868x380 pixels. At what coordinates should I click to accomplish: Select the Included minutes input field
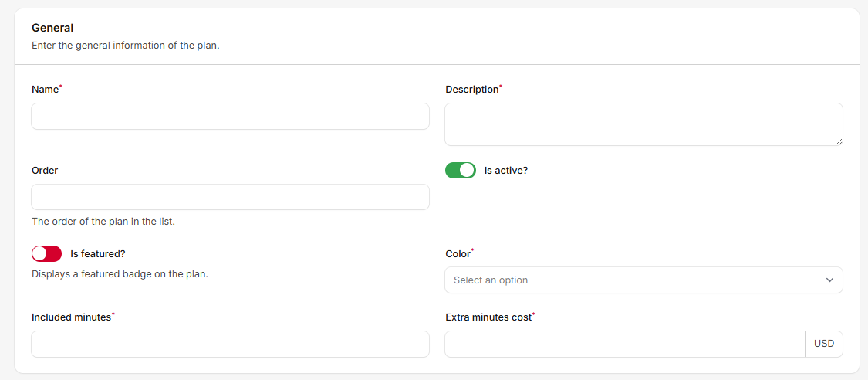230,344
